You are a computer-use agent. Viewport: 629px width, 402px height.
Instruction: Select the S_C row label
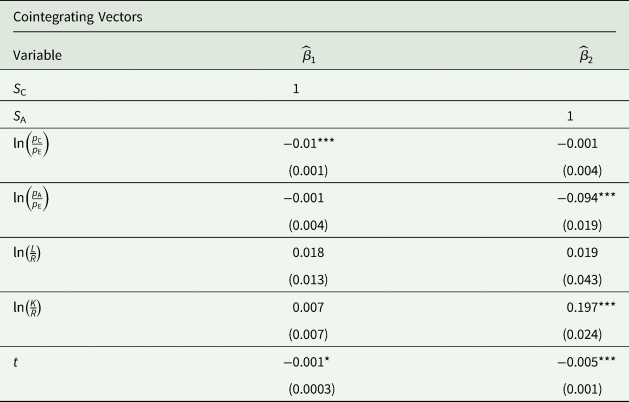coord(21,88)
